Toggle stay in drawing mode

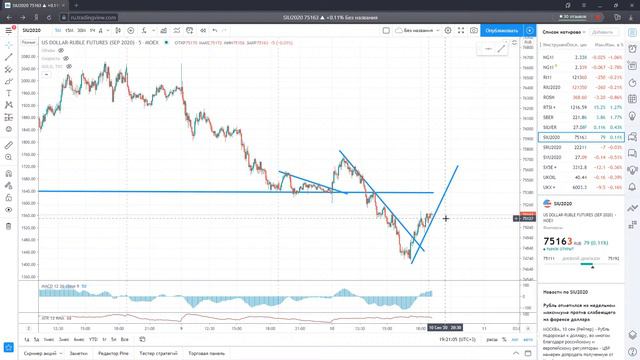(x=9, y=186)
